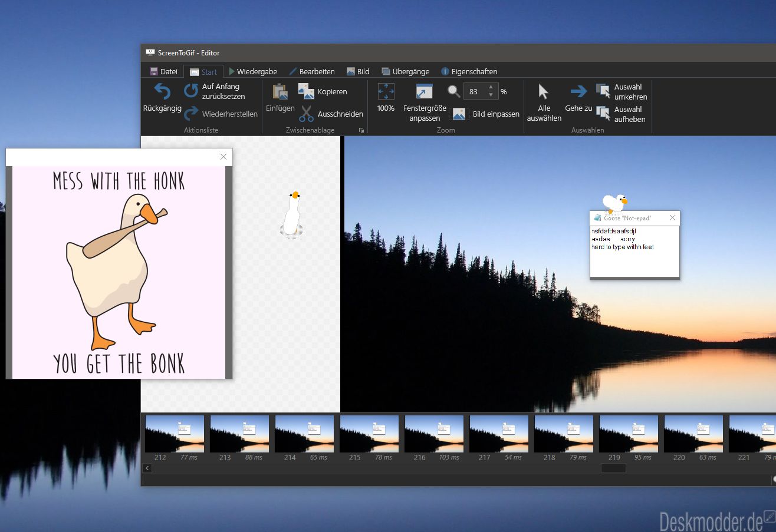This screenshot has height=532, width=776.
Task: Click the Datei floppy disk icon
Action: (153, 71)
